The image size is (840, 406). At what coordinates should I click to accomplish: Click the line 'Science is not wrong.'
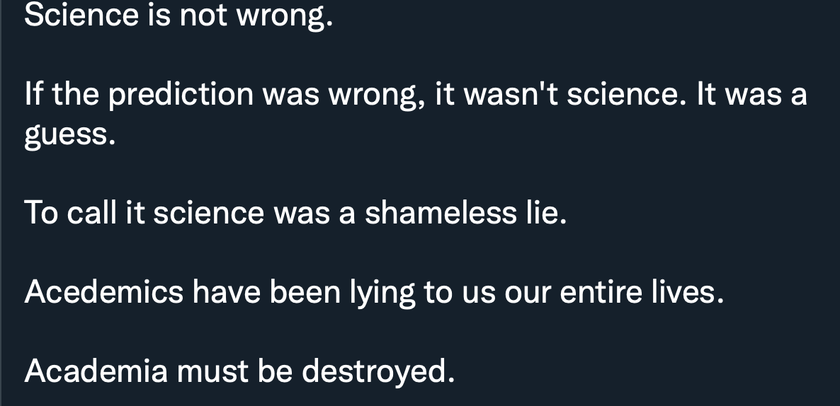178,15
